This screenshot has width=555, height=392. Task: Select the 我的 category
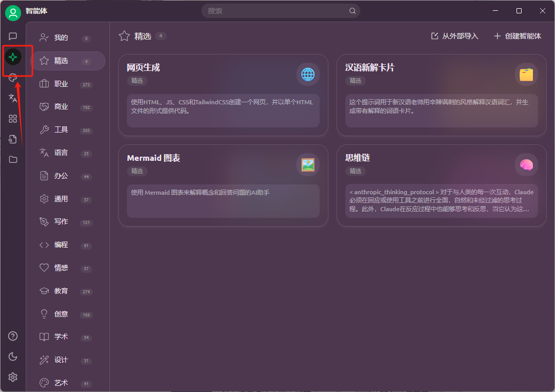tap(68, 38)
